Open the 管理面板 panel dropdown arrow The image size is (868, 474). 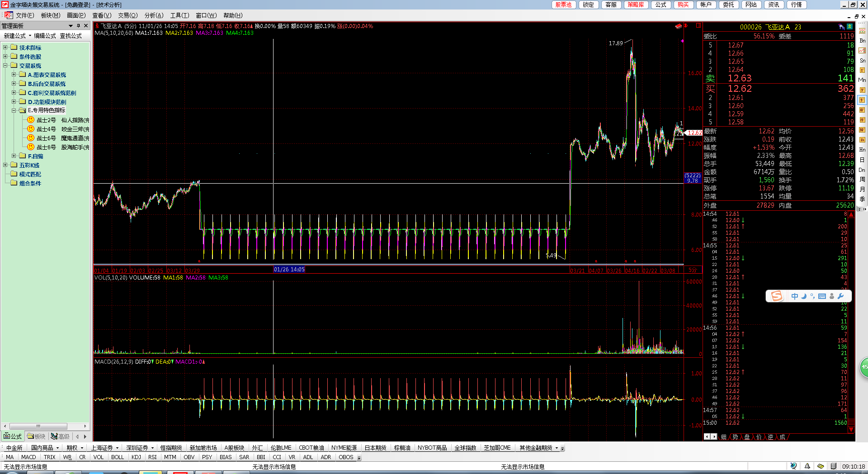pyautogui.click(x=71, y=26)
